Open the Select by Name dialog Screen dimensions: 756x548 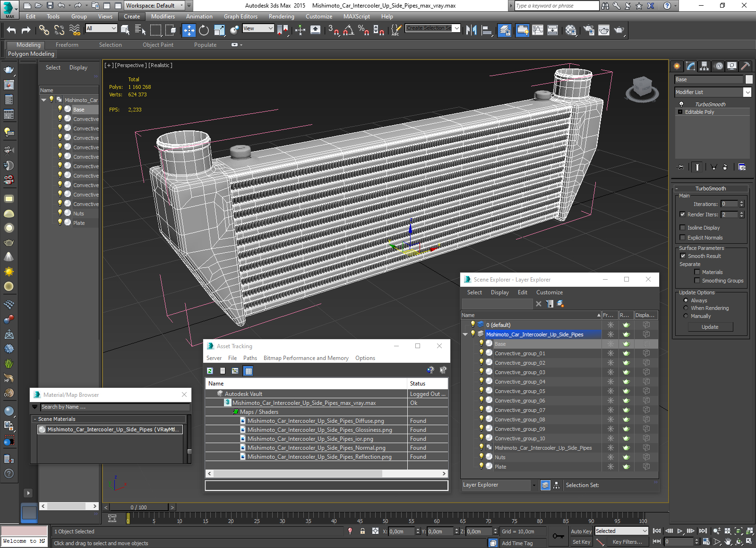[140, 30]
